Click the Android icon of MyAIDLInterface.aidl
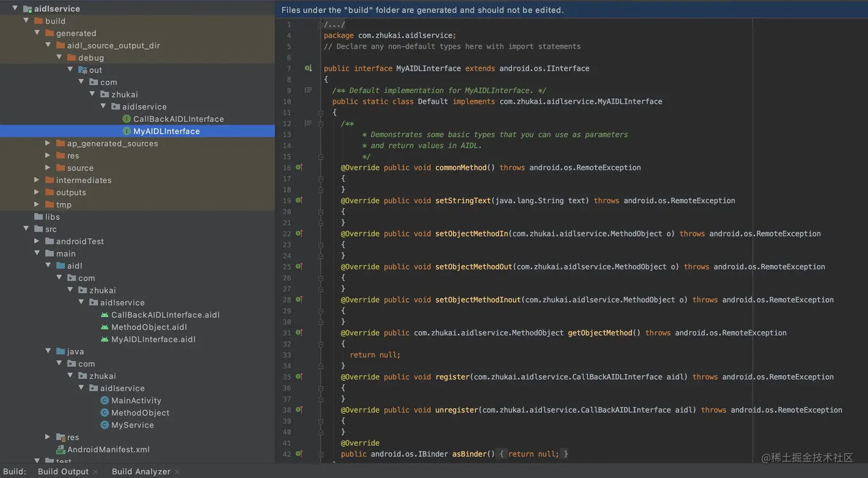This screenshot has width=868, height=478. pyautogui.click(x=104, y=339)
